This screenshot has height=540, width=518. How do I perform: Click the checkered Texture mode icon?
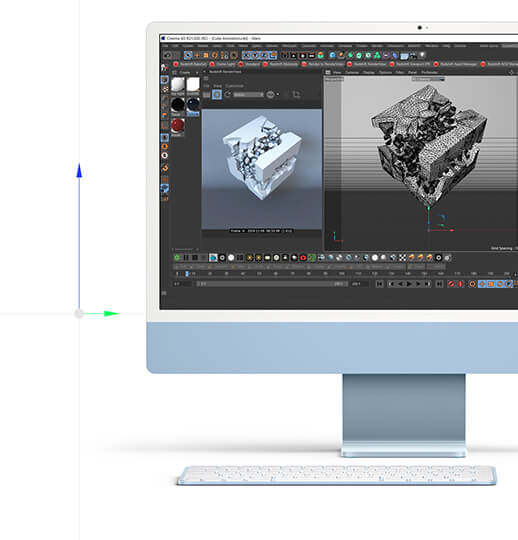click(165, 89)
